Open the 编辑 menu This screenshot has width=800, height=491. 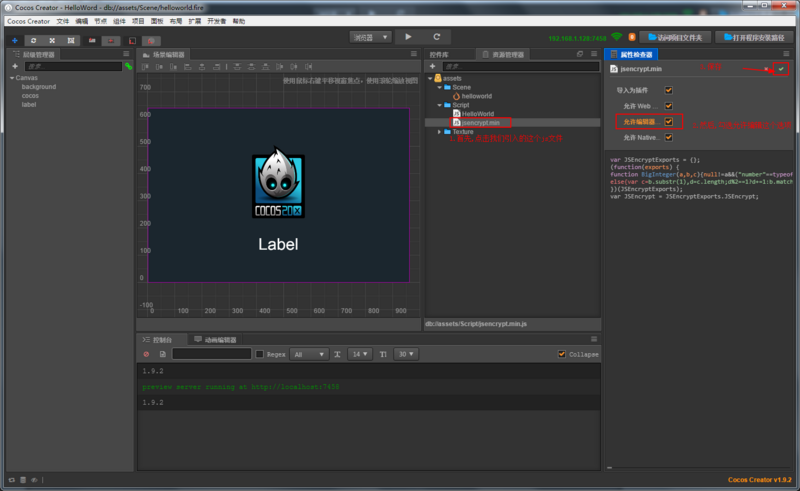pyautogui.click(x=82, y=21)
